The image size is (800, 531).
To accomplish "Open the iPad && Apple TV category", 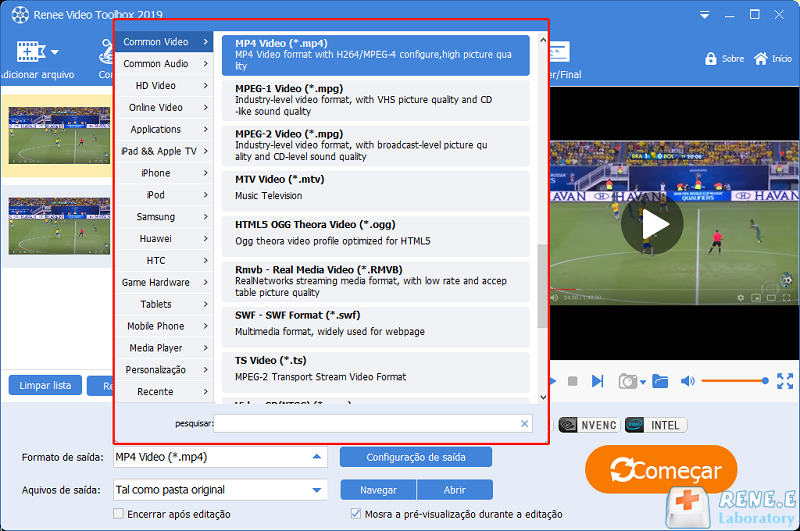I will 164,151.
